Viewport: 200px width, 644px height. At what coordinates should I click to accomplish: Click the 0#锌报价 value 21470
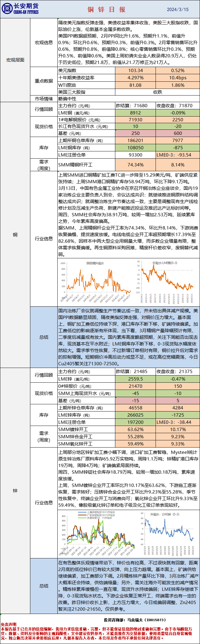(x=135, y=386)
